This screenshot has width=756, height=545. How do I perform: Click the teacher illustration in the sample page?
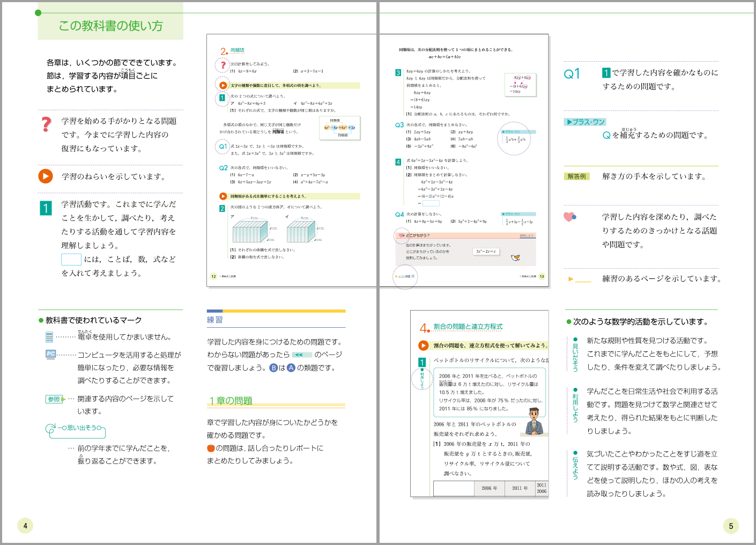click(x=533, y=421)
